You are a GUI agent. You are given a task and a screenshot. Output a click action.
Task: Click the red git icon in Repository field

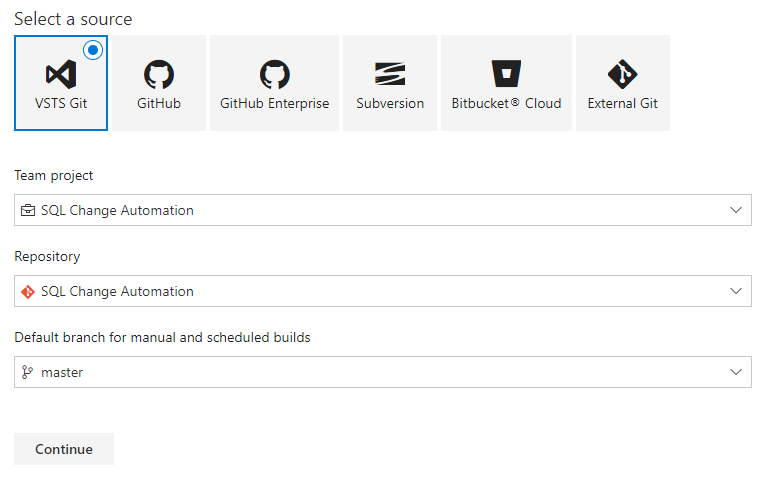pos(28,292)
